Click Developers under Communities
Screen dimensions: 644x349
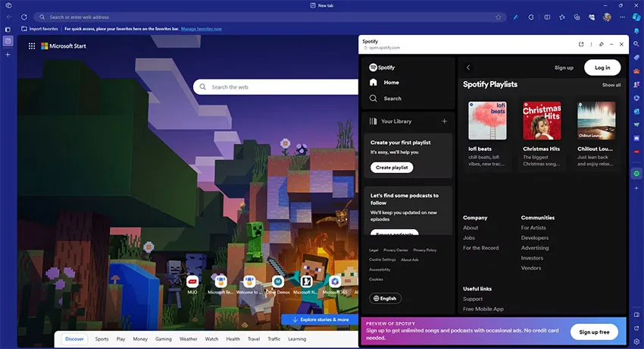[535, 237]
